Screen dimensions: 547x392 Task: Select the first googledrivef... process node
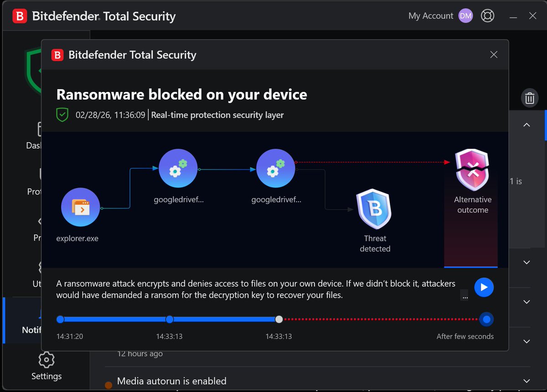[x=178, y=168]
